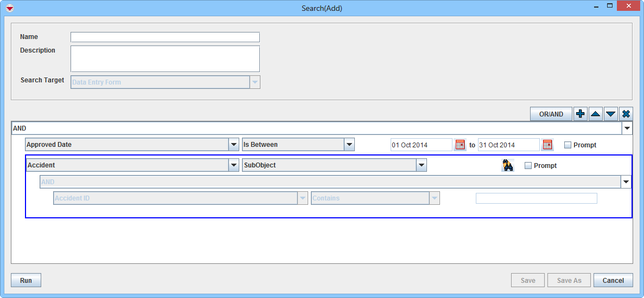Enable Prompt checkbox for Approved Date row

coord(568,145)
